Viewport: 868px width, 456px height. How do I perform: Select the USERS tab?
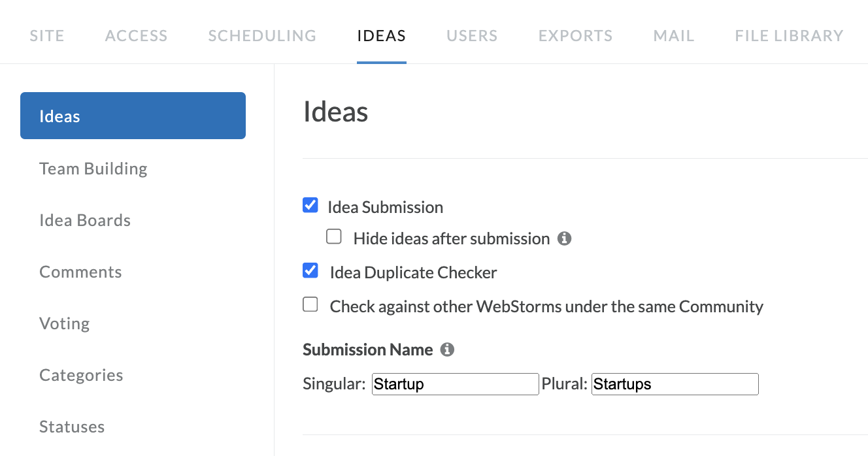pos(472,36)
